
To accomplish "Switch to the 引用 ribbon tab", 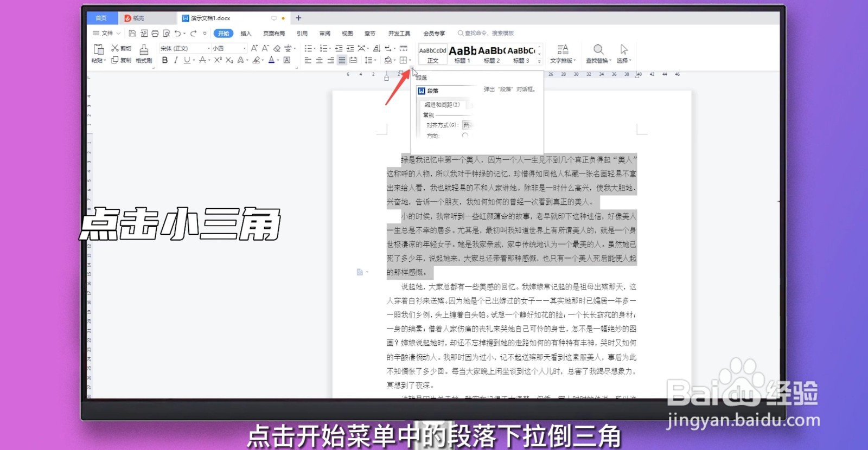I will click(x=302, y=33).
